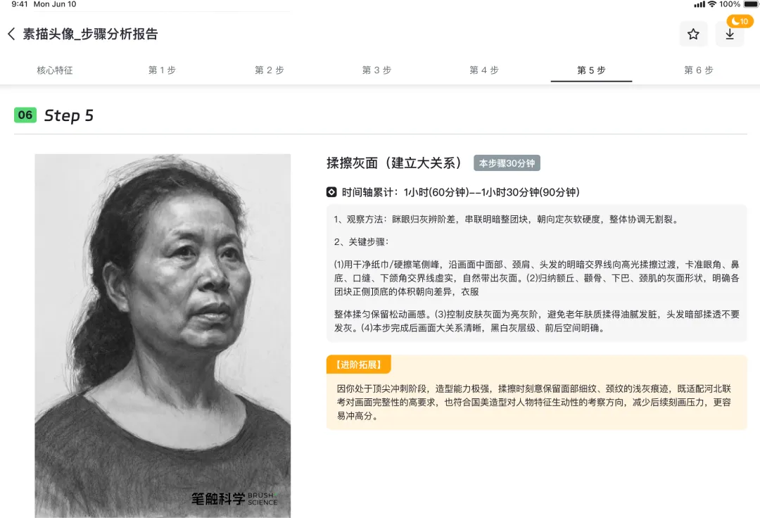760x532 pixels.
Task: Select the active 第 5 步 tab
Action: tap(591, 70)
